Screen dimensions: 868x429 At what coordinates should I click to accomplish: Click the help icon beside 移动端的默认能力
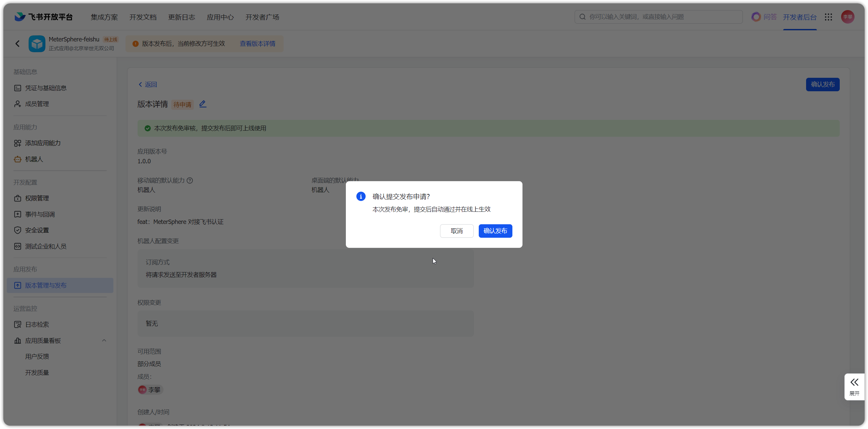coord(190,180)
